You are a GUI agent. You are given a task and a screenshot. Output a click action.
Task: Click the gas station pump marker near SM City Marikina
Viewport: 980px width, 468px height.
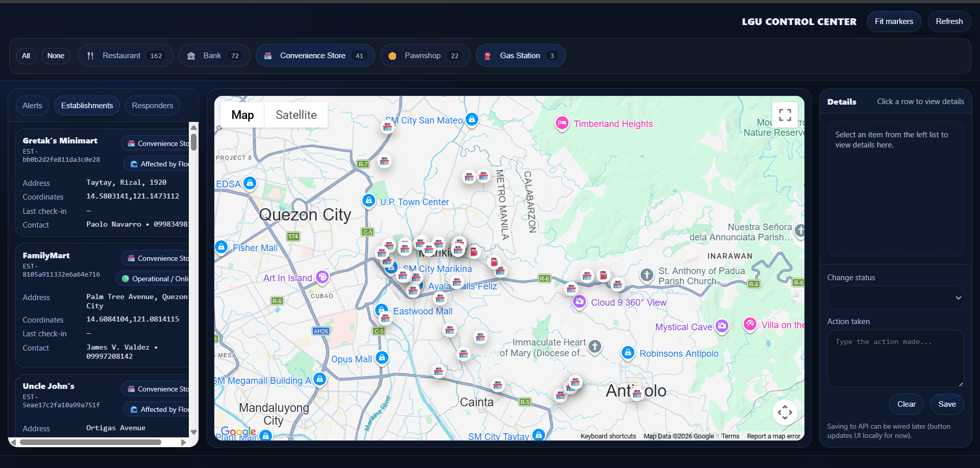point(473,252)
